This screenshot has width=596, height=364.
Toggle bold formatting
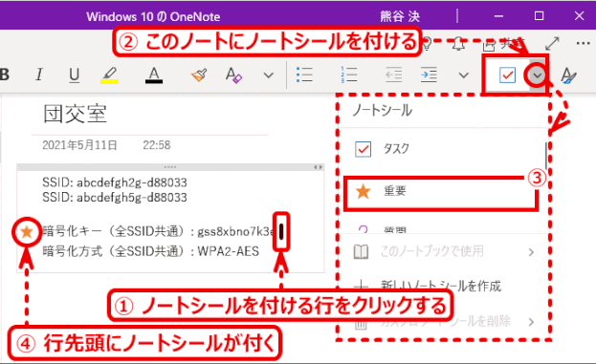(4, 75)
